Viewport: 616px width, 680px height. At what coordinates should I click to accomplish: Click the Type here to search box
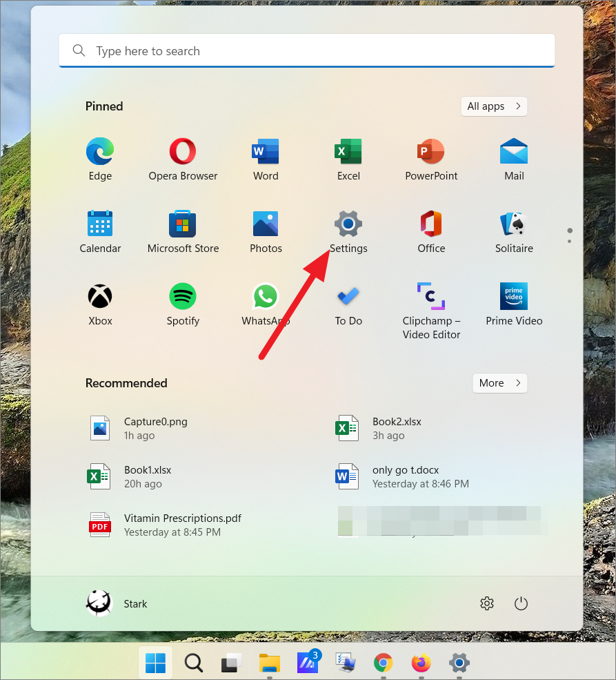[307, 50]
